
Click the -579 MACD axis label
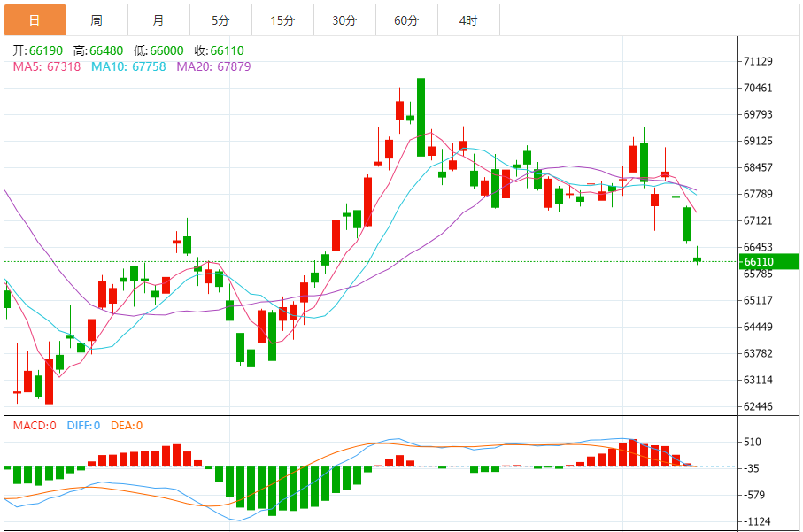click(755, 495)
